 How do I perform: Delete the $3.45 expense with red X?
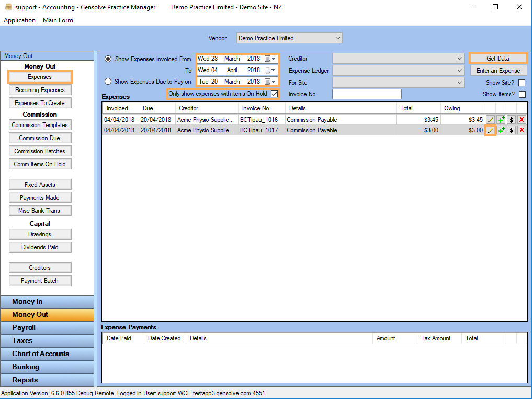(522, 120)
